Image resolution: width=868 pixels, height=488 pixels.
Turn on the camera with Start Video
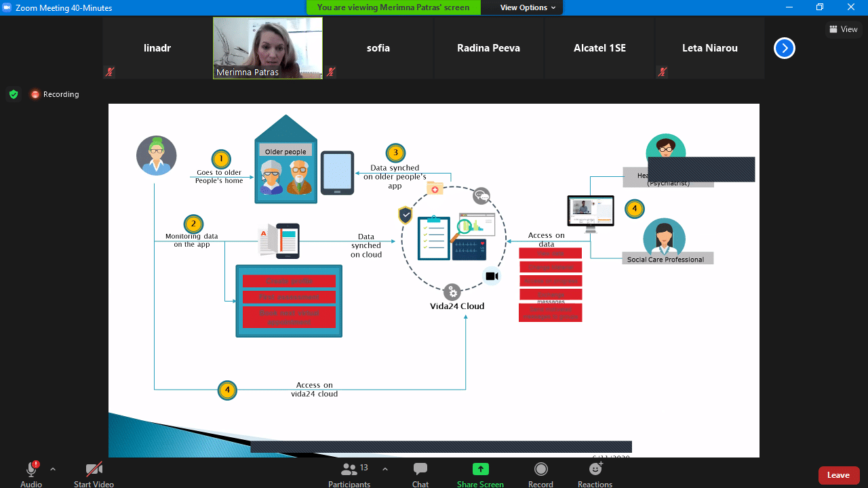point(94,474)
